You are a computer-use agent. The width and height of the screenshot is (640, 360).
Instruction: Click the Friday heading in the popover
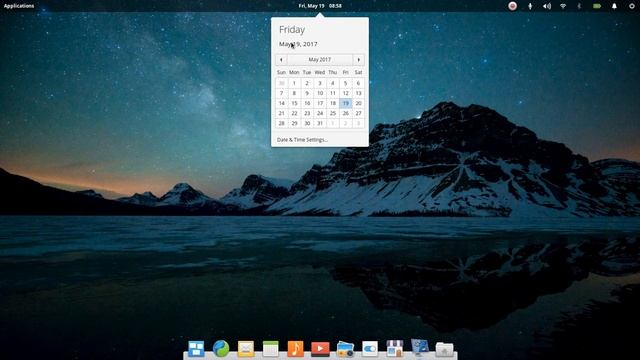[292, 30]
